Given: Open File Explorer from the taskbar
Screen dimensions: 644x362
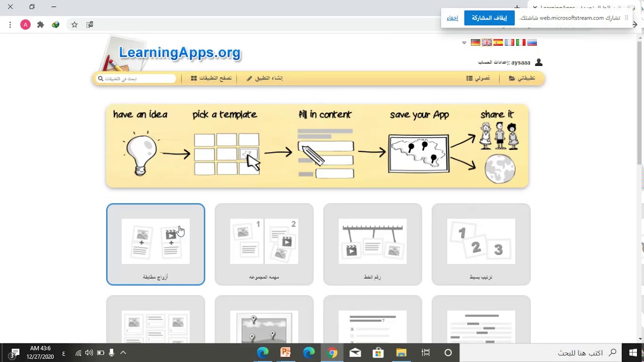Looking at the screenshot, I should click(x=401, y=352).
